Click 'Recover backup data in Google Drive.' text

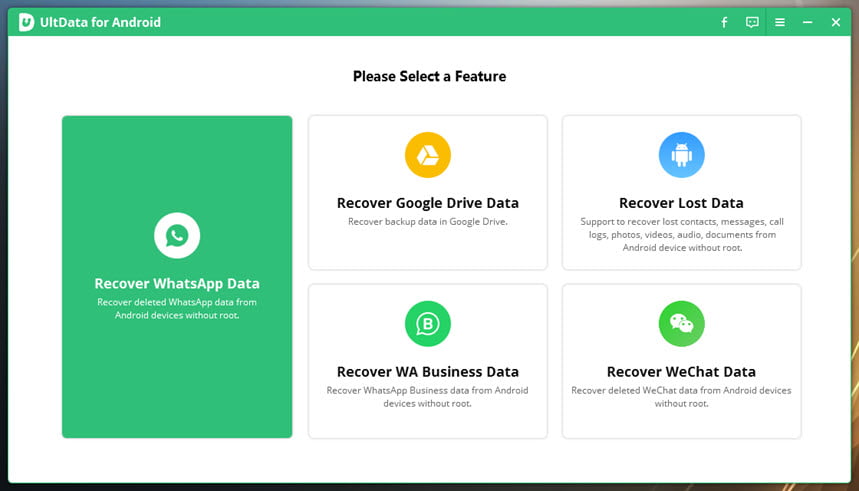(428, 222)
